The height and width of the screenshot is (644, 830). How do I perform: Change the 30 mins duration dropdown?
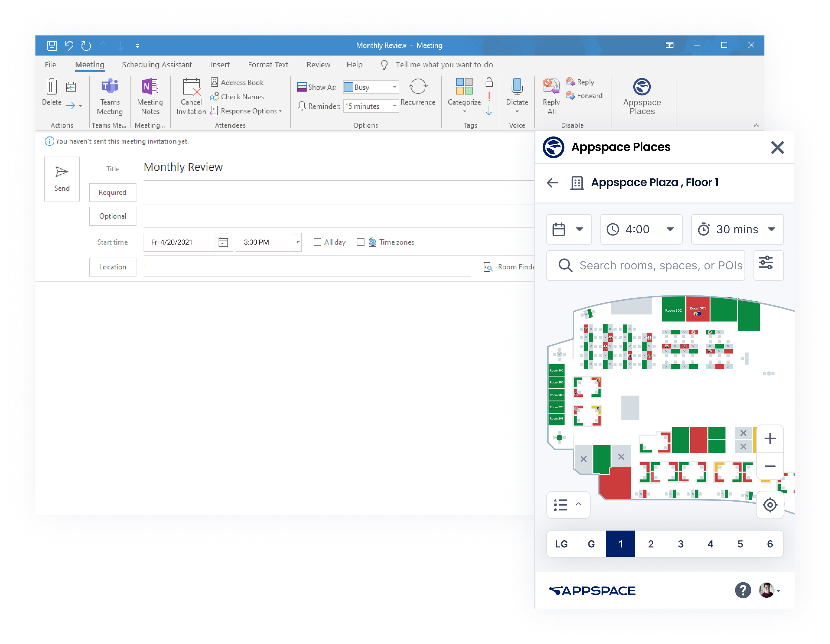[737, 229]
